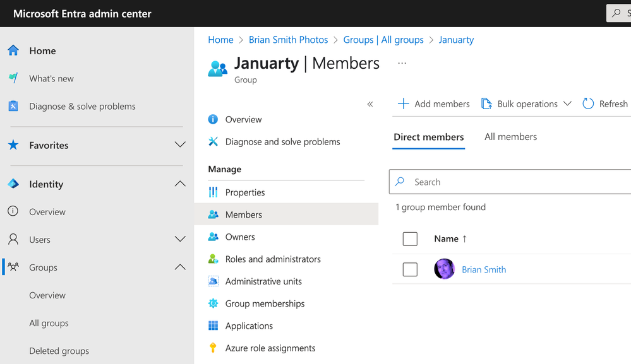Viewport: 631px width, 364px height.
Task: Click the Januarty breadcrumb link
Action: (456, 40)
